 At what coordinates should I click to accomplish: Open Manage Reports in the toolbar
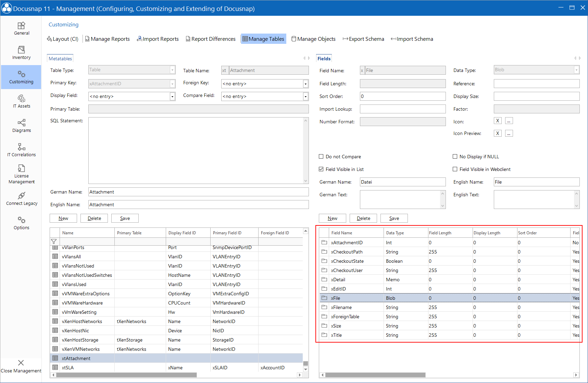pyautogui.click(x=107, y=39)
